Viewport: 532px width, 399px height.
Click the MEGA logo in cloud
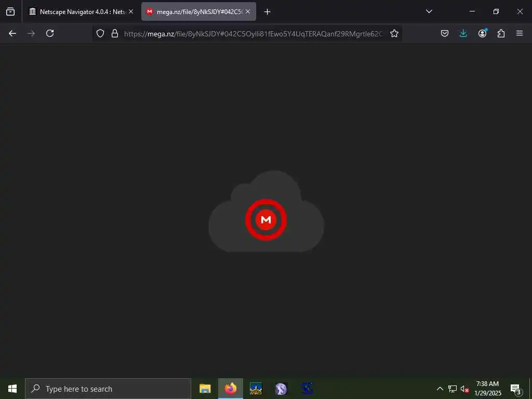(266, 220)
